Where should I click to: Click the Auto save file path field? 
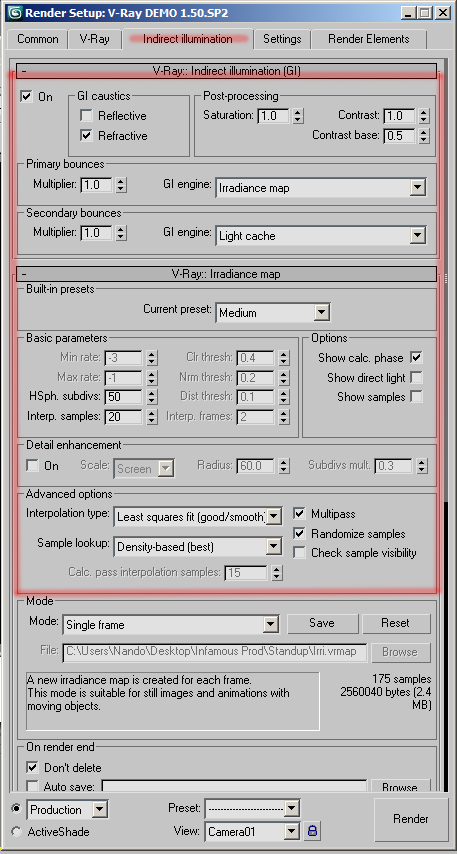click(x=234, y=786)
